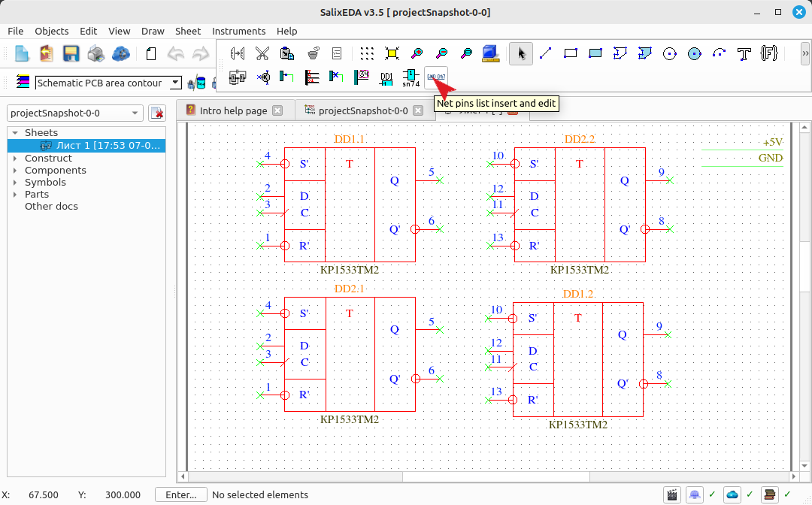Open the Help menu
The image size is (812, 505).
(287, 31)
